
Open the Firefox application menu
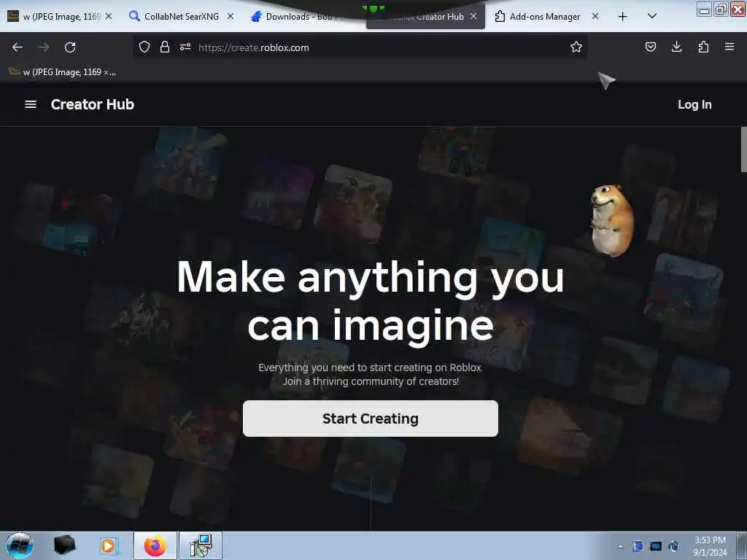tap(729, 47)
